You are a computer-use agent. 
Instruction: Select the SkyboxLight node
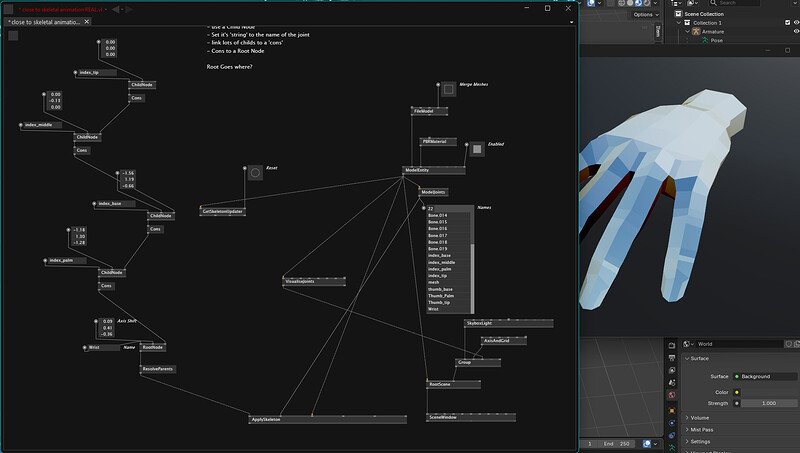[x=509, y=323]
